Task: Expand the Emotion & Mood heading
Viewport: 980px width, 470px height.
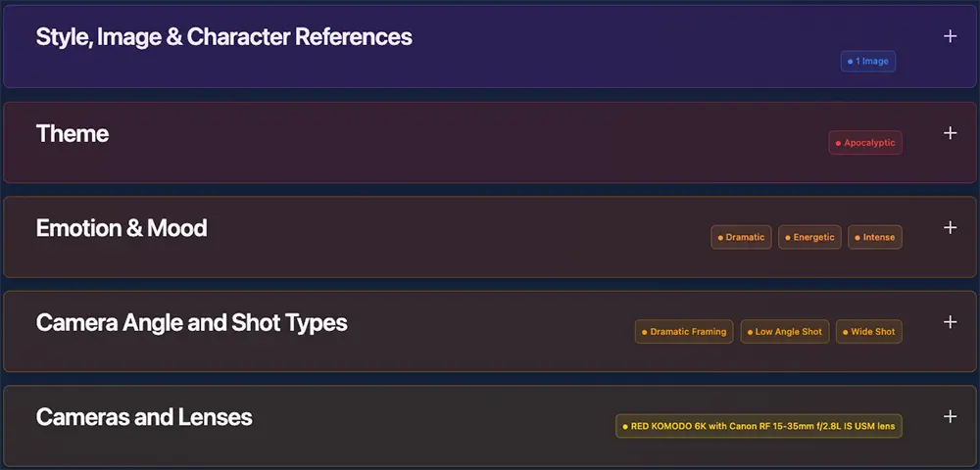Action: point(122,228)
